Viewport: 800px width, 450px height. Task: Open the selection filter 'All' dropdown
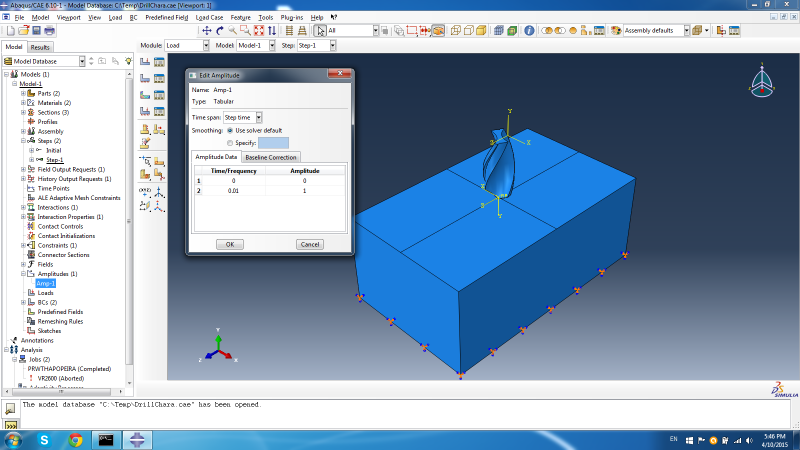point(376,31)
